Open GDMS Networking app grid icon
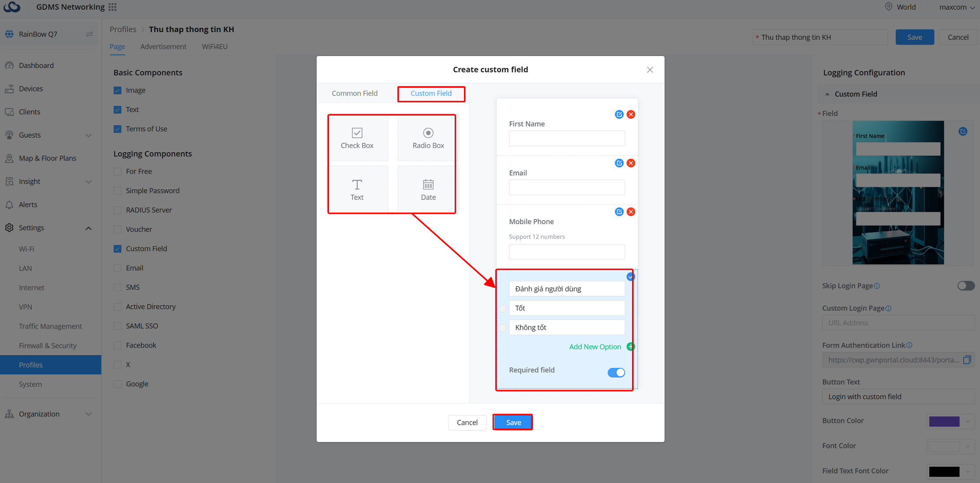This screenshot has height=483, width=980. coord(113,7)
